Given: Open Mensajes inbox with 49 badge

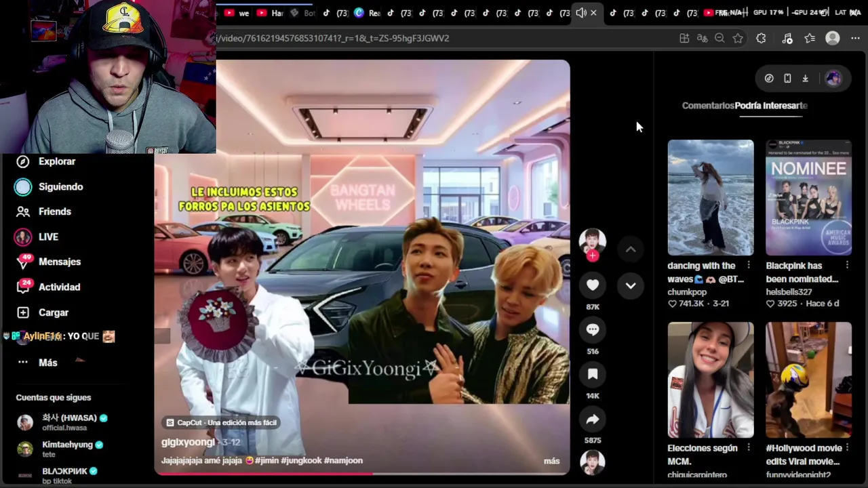Looking at the screenshot, I should 48,262.
